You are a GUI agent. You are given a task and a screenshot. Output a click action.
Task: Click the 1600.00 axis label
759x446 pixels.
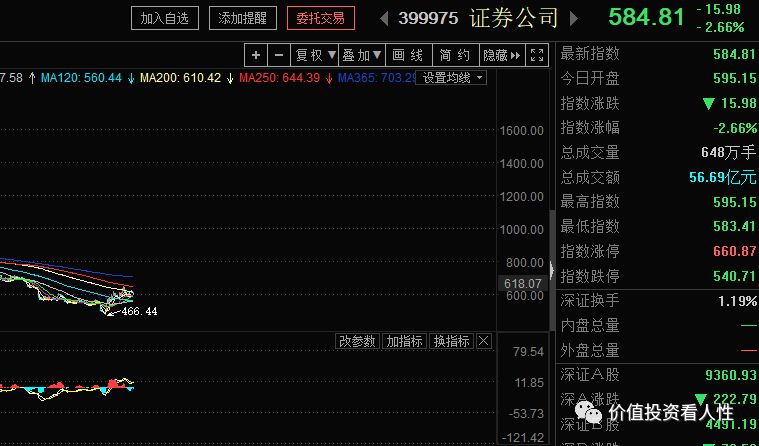point(521,131)
